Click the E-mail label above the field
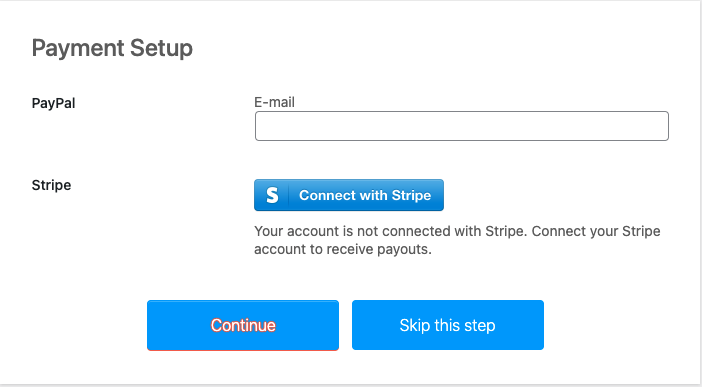The image size is (702, 387). (x=274, y=102)
